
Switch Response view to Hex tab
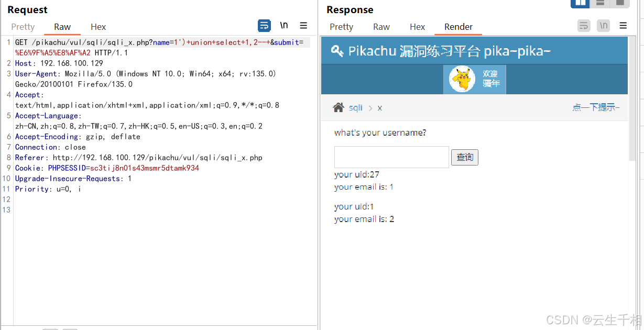pos(418,27)
